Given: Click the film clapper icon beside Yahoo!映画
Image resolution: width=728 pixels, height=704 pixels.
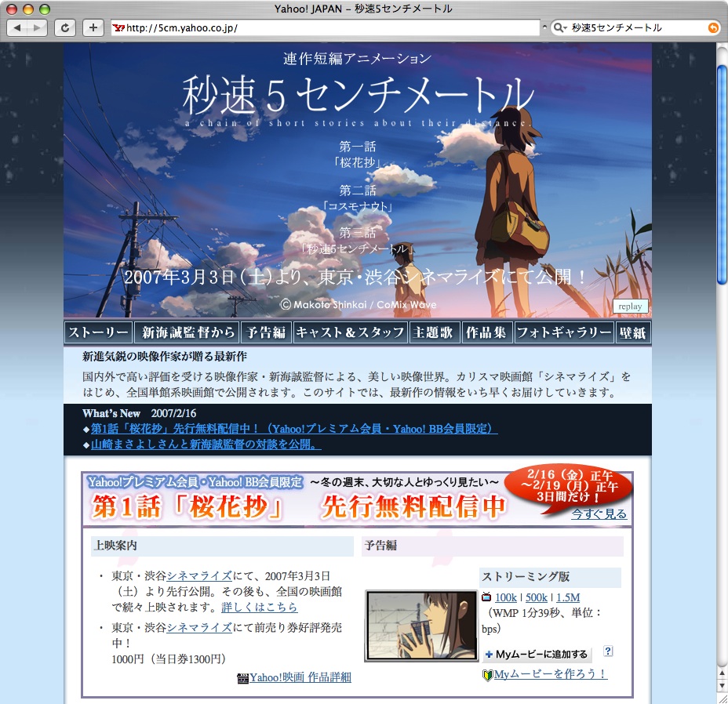Looking at the screenshot, I should pos(243,678).
